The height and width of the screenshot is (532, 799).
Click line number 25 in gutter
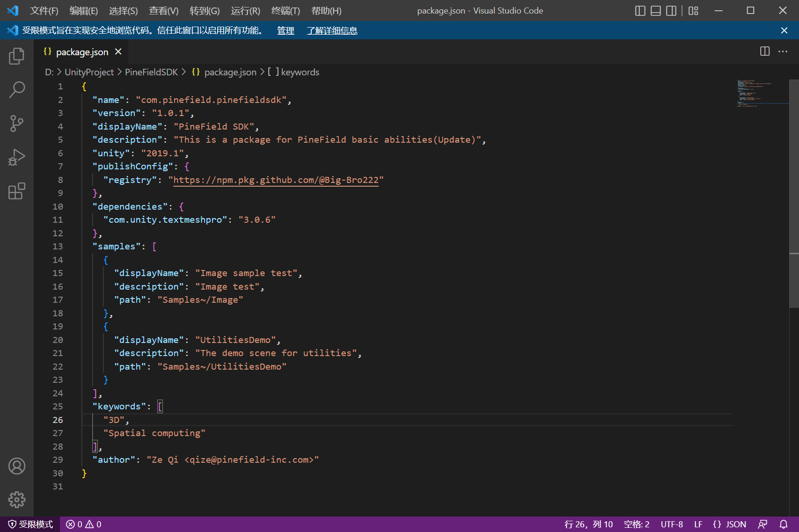[58, 407]
